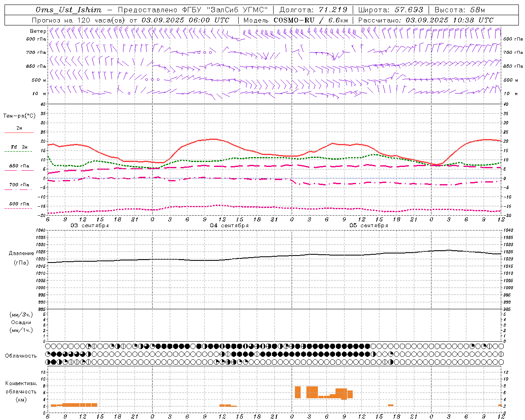Screen dimensions: 525x420
Task: Click the (мм/1ч.) precipitation unit label
Action: pyautogui.click(x=21, y=330)
